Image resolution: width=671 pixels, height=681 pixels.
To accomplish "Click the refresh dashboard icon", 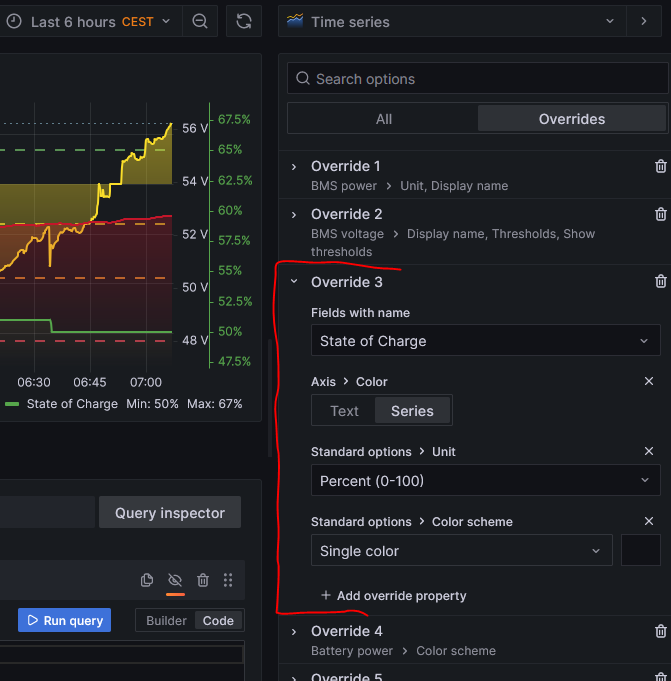I will [244, 21].
